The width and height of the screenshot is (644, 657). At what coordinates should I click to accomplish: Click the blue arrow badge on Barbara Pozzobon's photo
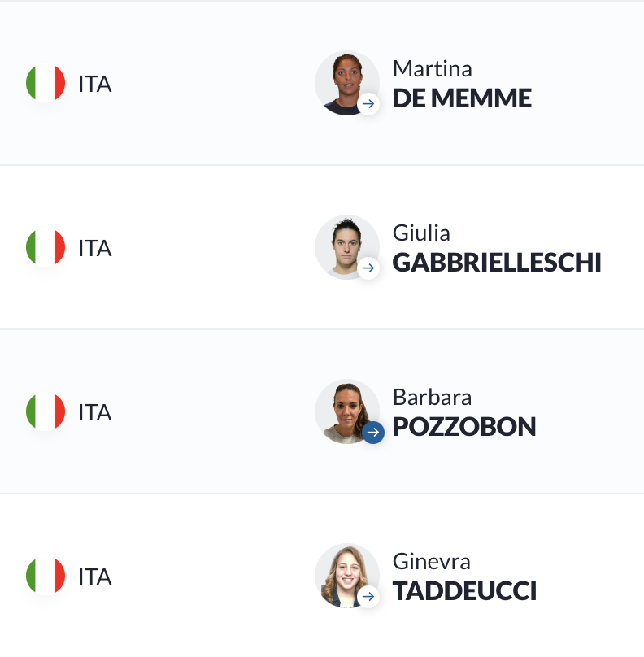(x=373, y=432)
